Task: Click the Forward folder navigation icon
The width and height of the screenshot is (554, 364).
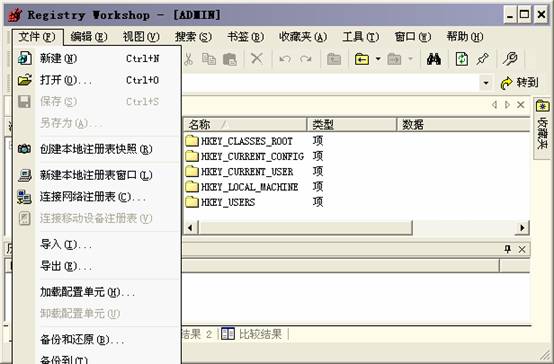Action: [x=394, y=59]
